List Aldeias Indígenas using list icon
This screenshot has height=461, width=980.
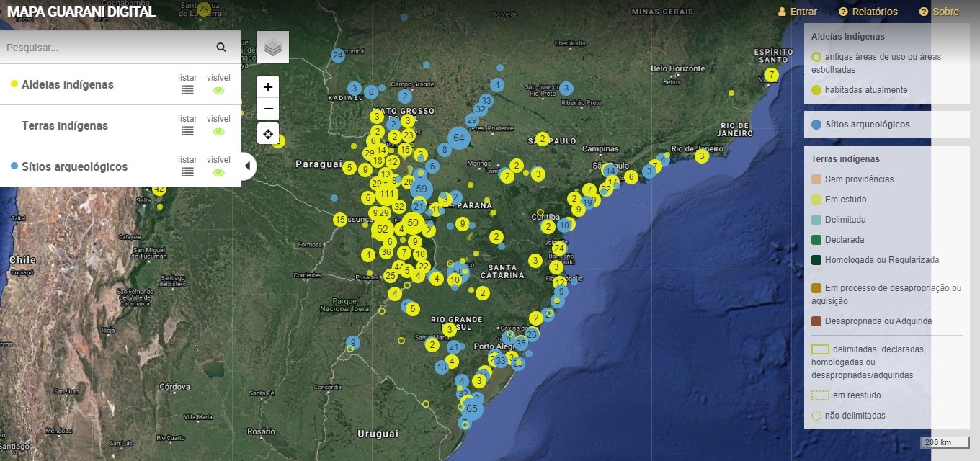point(187,90)
